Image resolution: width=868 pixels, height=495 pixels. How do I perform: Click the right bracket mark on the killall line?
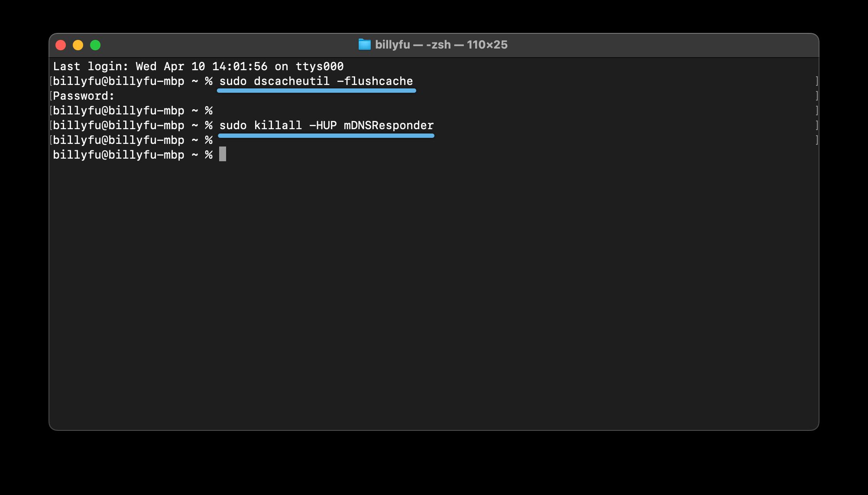click(x=816, y=125)
